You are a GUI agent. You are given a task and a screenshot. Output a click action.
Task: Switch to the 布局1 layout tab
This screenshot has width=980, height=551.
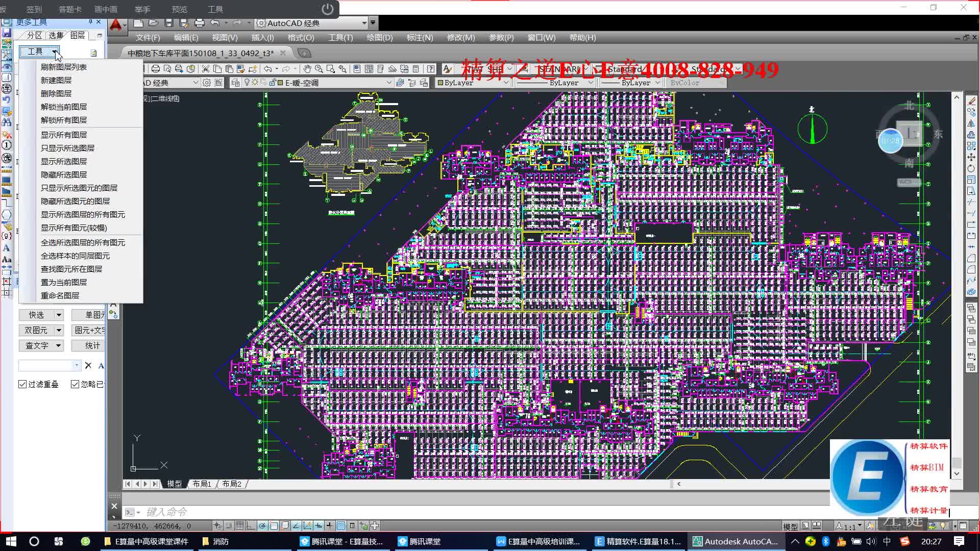(202, 484)
